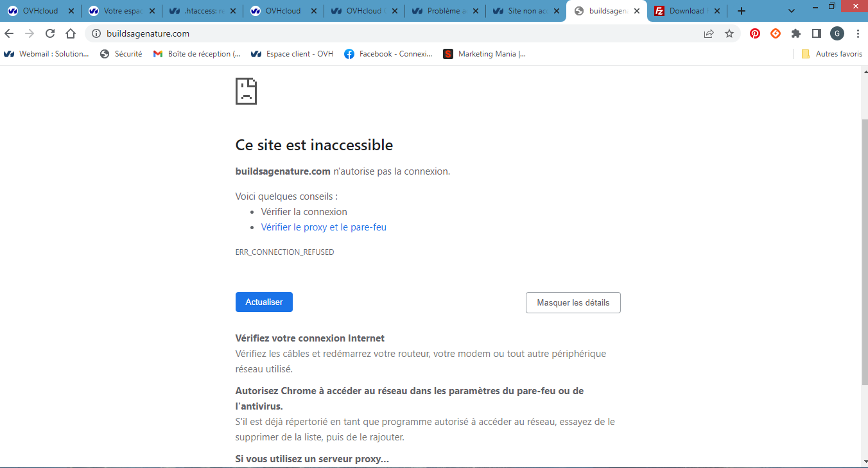868x468 pixels.
Task: Open the Autres favoris bookmarks folder
Action: tap(832, 54)
